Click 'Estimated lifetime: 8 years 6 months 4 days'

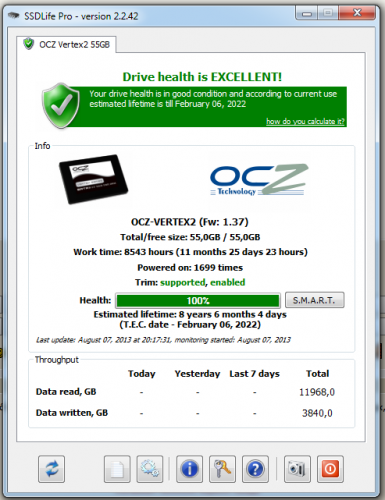tap(190, 314)
